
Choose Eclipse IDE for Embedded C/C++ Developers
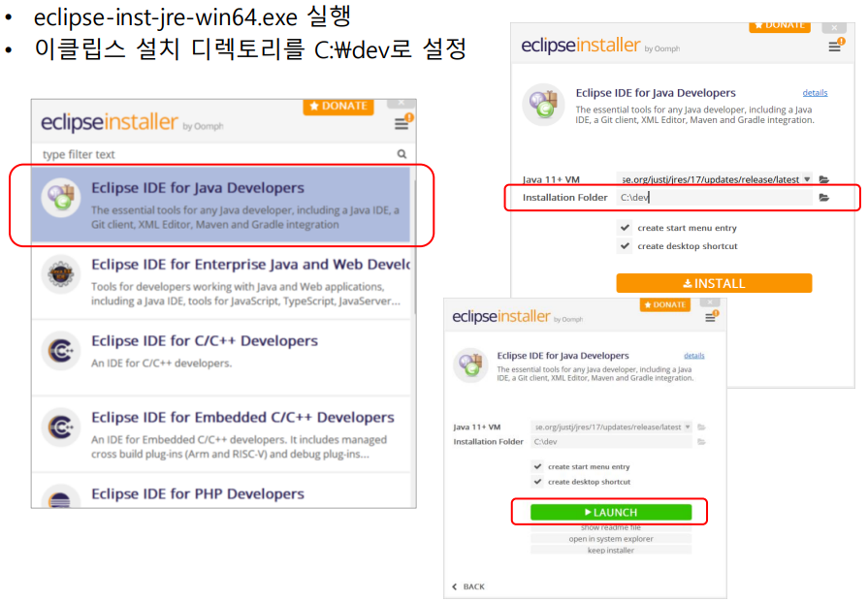[x=220, y=434]
